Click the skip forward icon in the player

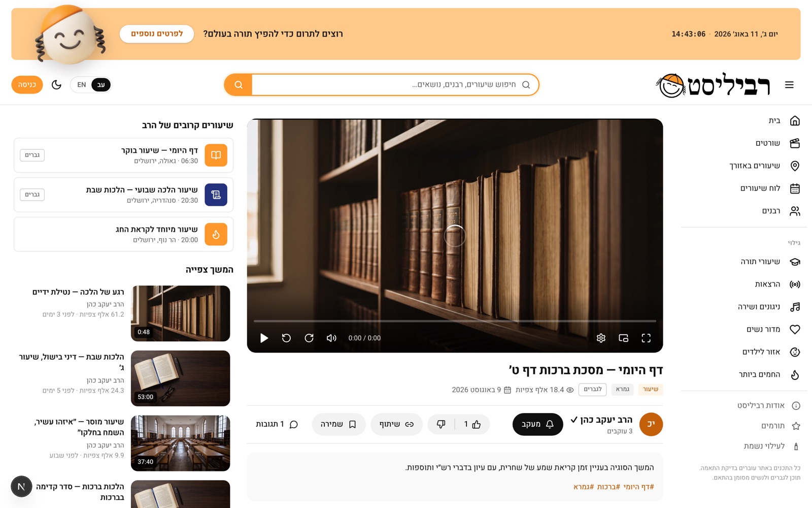pyautogui.click(x=309, y=338)
